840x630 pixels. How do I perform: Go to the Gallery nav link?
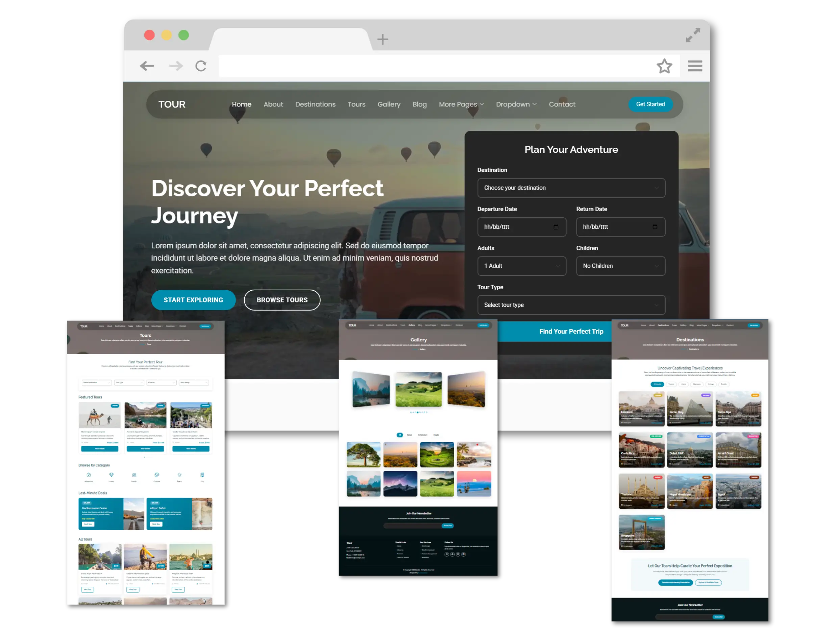click(389, 104)
